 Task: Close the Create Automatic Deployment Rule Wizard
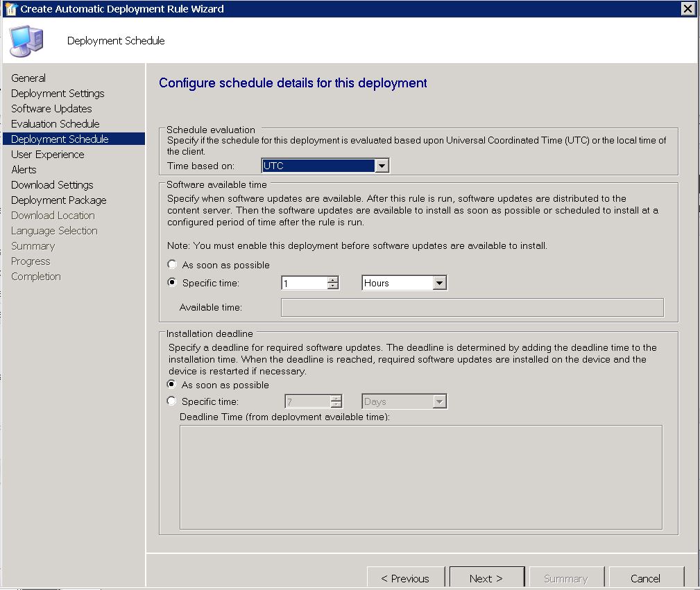[x=688, y=8]
